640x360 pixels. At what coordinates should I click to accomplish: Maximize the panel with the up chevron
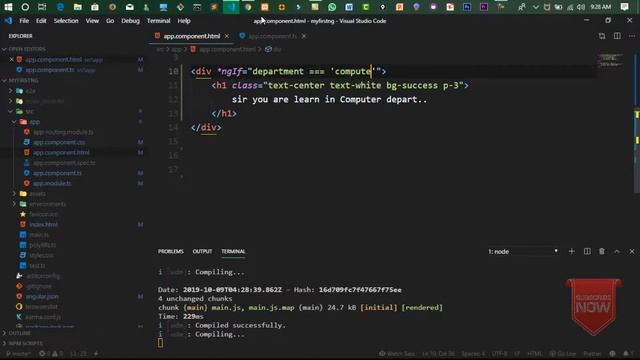617,251
